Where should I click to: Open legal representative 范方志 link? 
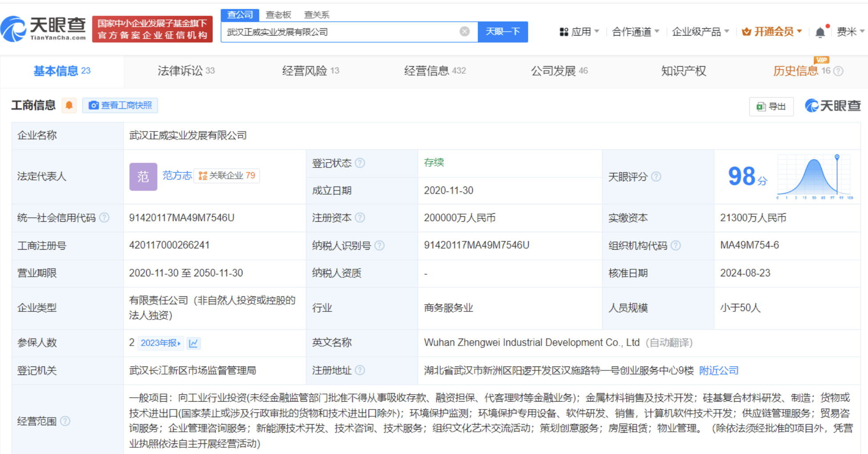(177, 175)
